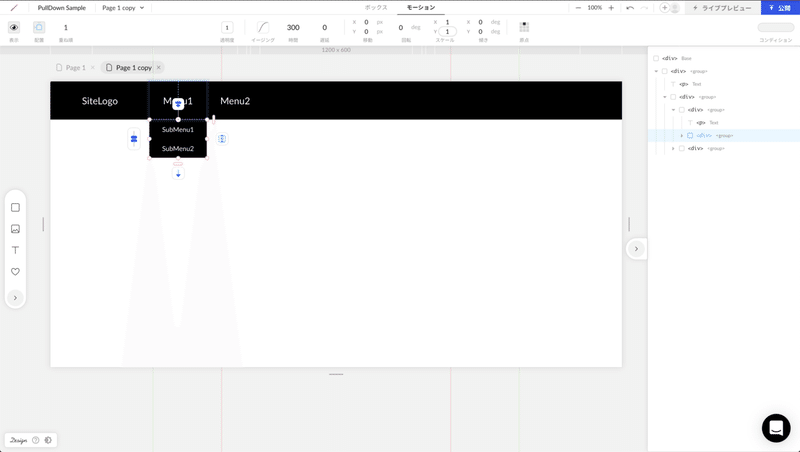The height and width of the screenshot is (452, 800).
Task: Select the Image tool in left toolbar
Action: [x=15, y=229]
